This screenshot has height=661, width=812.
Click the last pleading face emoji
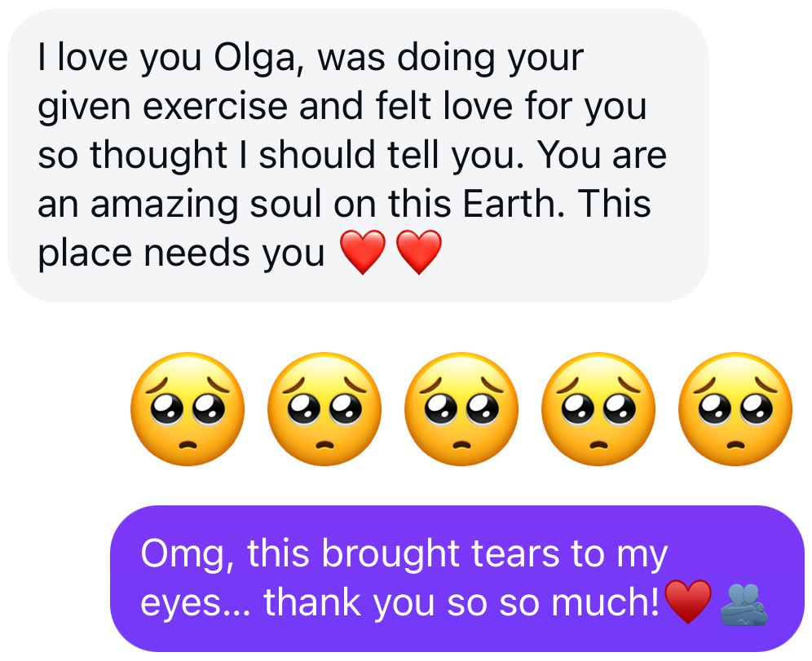click(x=735, y=409)
